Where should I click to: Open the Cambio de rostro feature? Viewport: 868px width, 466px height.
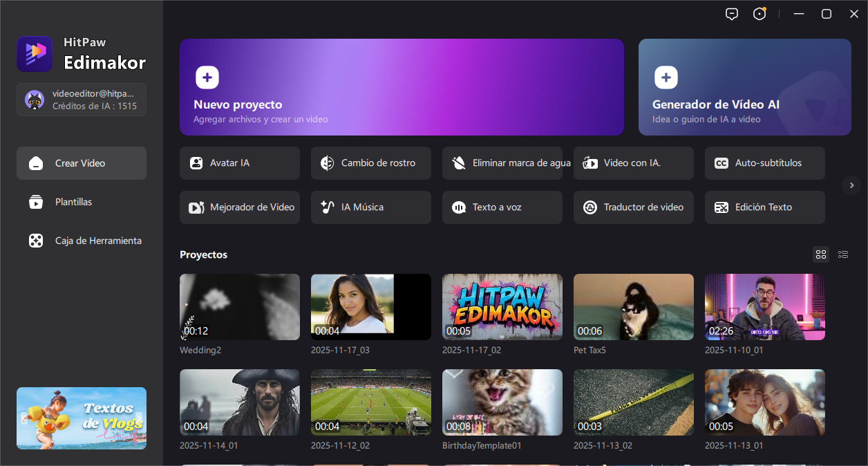(x=370, y=163)
